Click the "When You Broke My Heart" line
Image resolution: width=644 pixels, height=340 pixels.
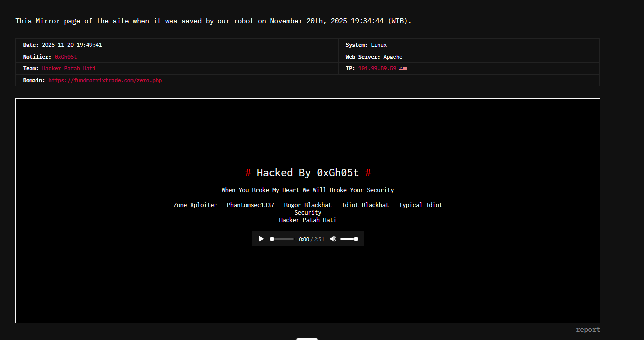tap(308, 190)
